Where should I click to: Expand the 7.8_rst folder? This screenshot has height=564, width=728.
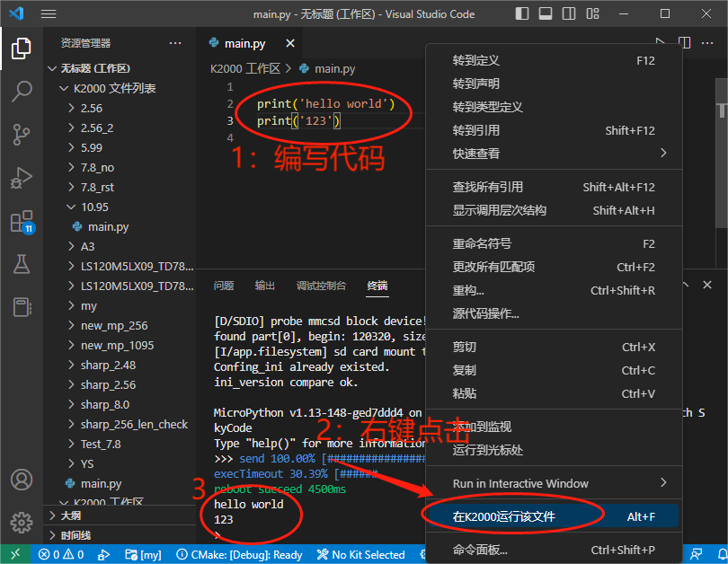(120, 188)
